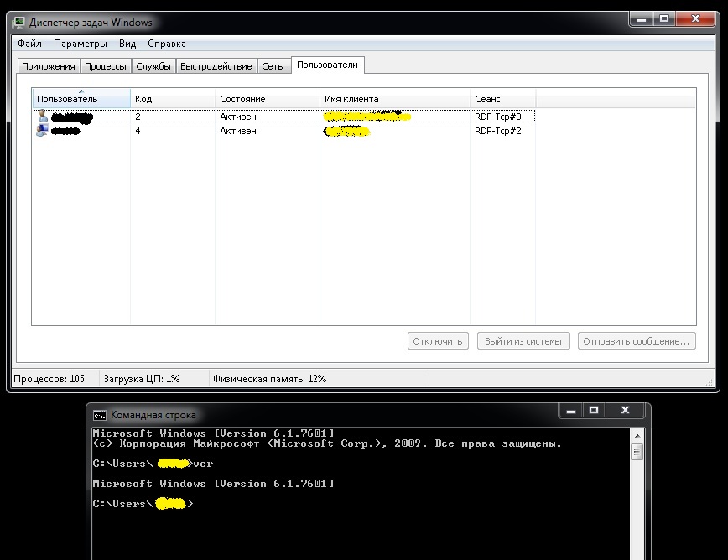Open the Параметры menu
The width and height of the screenshot is (728, 560).
coord(81,44)
